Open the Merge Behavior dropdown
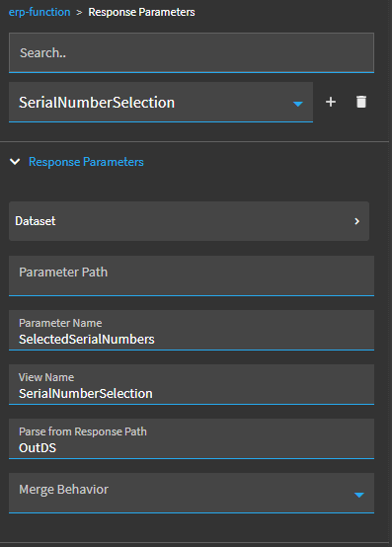Image resolution: width=392 pixels, height=547 pixels. point(192,493)
